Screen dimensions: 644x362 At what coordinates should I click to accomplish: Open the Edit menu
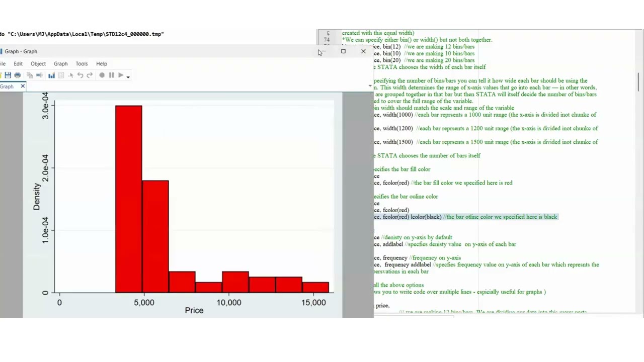(x=18, y=64)
